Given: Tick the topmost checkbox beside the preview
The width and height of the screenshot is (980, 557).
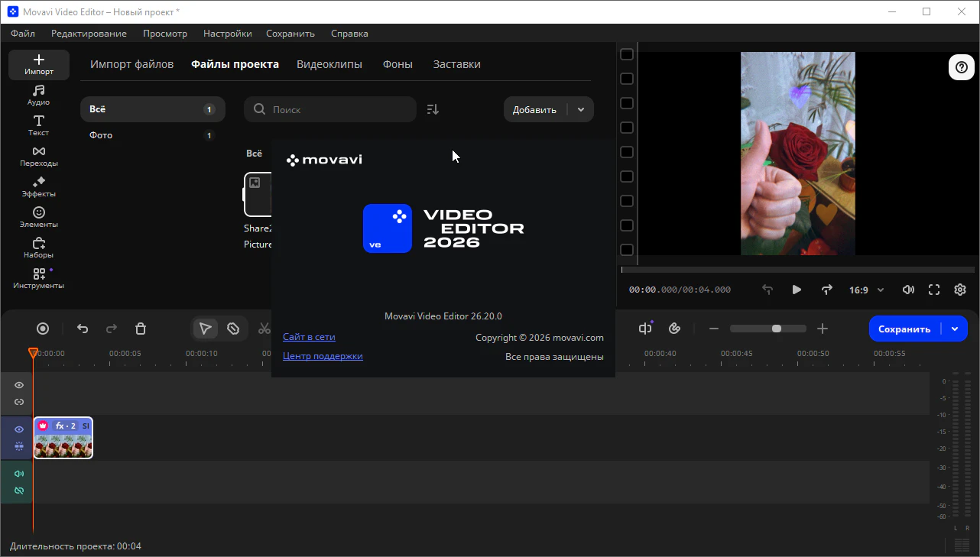Looking at the screenshot, I should (x=626, y=54).
